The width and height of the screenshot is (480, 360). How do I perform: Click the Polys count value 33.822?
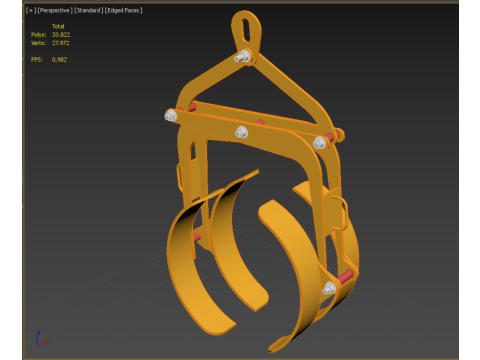(x=61, y=34)
